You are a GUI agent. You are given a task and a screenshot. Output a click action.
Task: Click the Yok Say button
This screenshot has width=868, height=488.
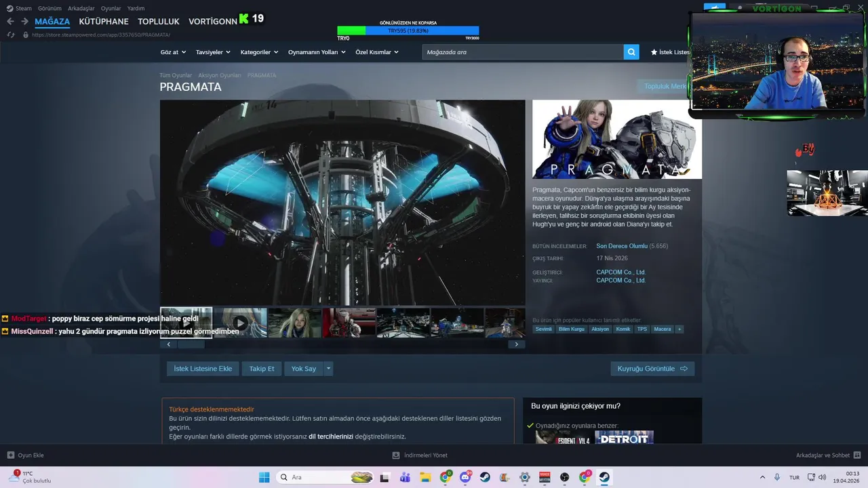pos(304,369)
